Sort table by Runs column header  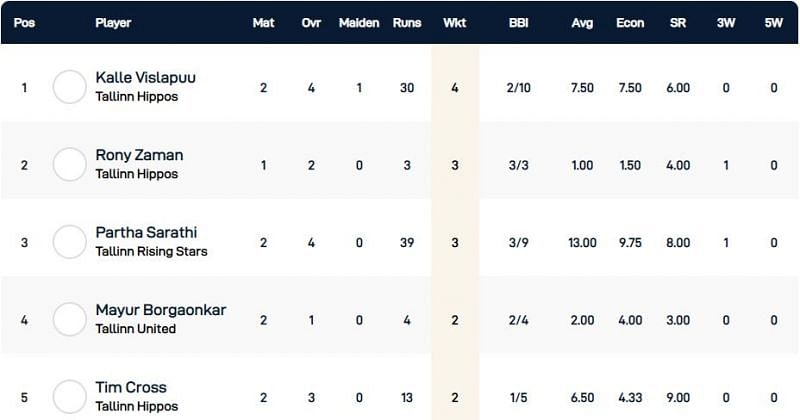pos(407,22)
